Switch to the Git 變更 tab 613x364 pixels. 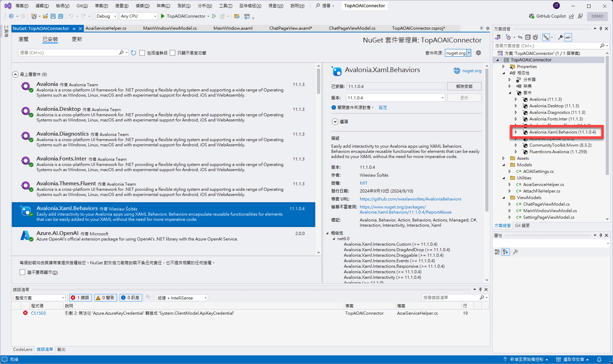pyautogui.click(x=522, y=226)
